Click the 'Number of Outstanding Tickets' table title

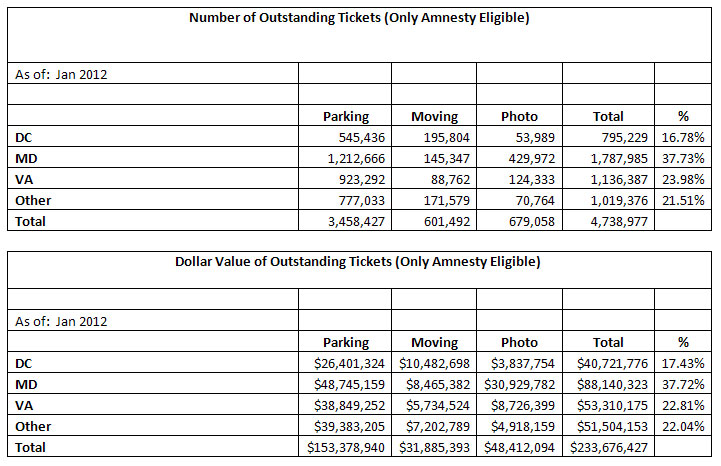(359, 19)
